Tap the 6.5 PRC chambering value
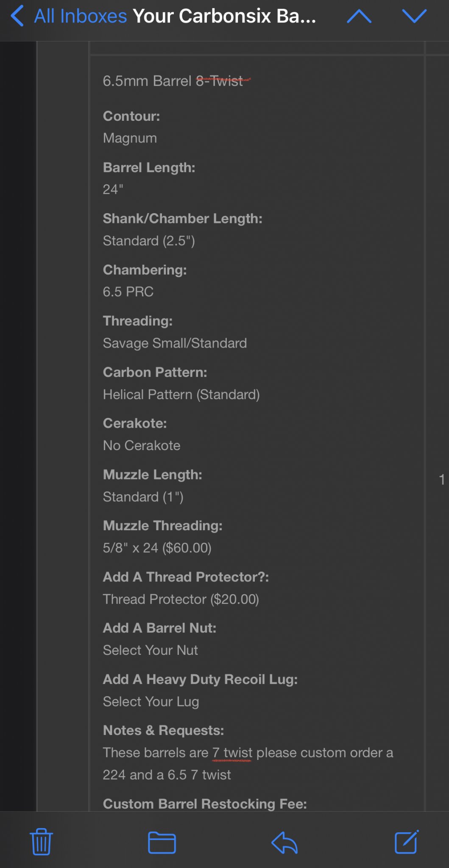The height and width of the screenshot is (868, 449). coord(128,292)
